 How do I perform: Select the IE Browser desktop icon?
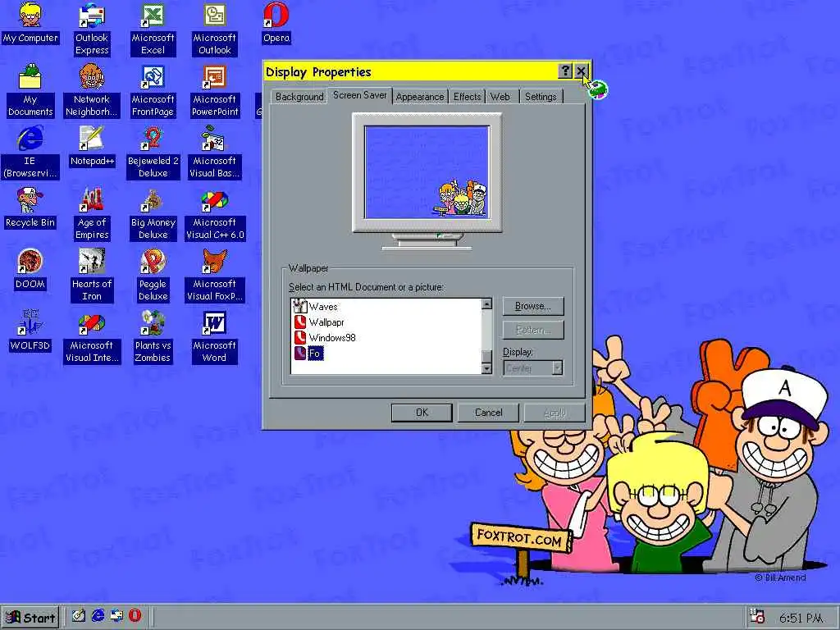pos(30,152)
